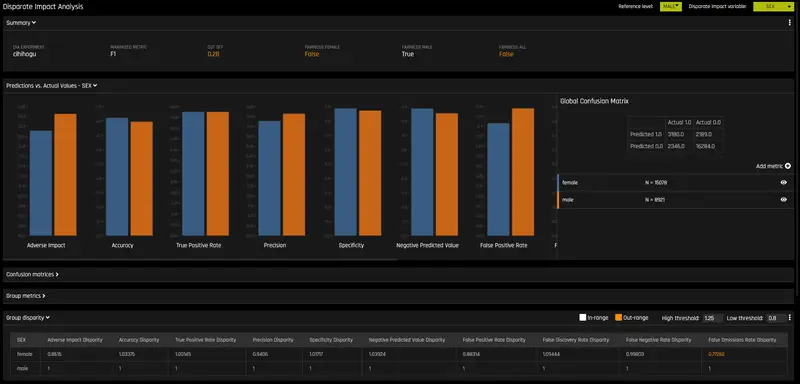Click the High threshold input field
This screenshot has height=384, width=800.
pyautogui.click(x=713, y=318)
